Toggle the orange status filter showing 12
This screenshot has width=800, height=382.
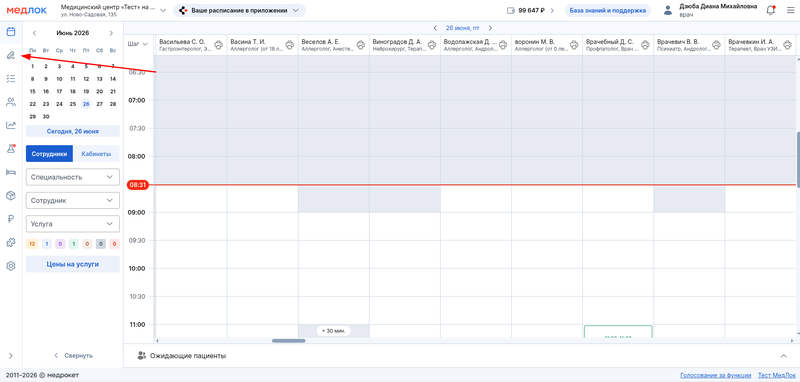click(32, 244)
